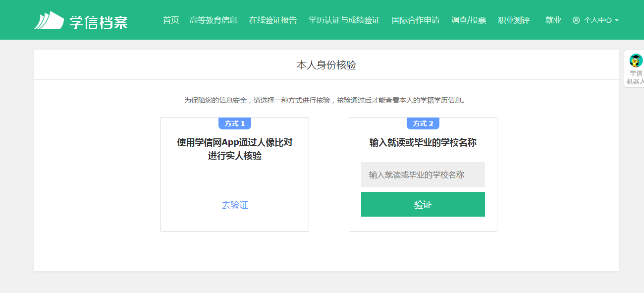Click the 本人身份核验 page heading
Image resolution: width=644 pixels, height=293 pixels.
pyautogui.click(x=326, y=65)
